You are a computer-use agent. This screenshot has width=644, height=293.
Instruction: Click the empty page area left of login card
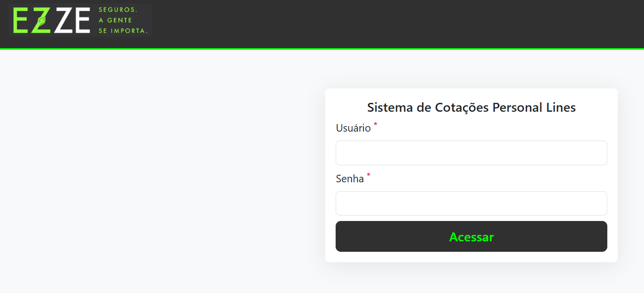point(159,174)
